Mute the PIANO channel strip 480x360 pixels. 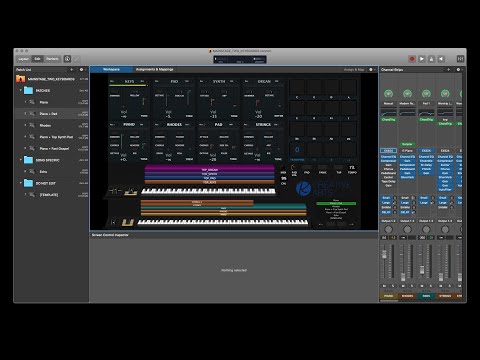[x=384, y=286]
